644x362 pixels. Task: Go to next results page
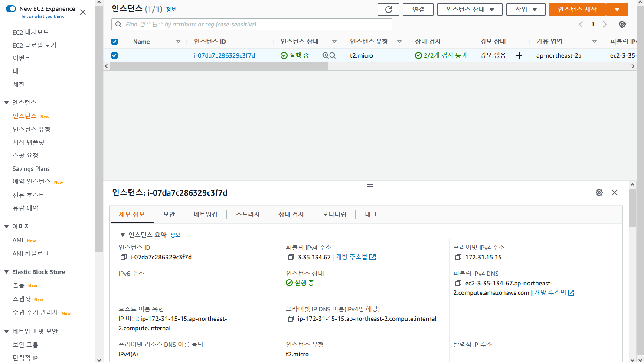pos(605,24)
